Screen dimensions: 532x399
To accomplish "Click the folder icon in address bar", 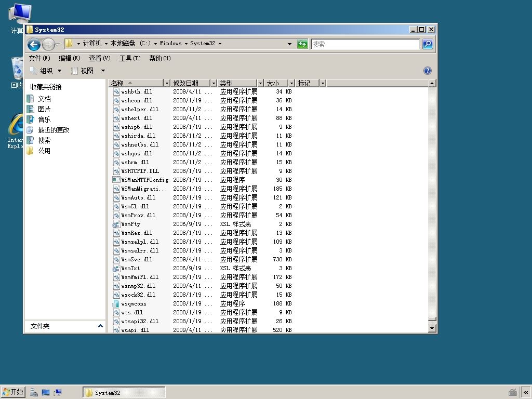I will tap(69, 44).
